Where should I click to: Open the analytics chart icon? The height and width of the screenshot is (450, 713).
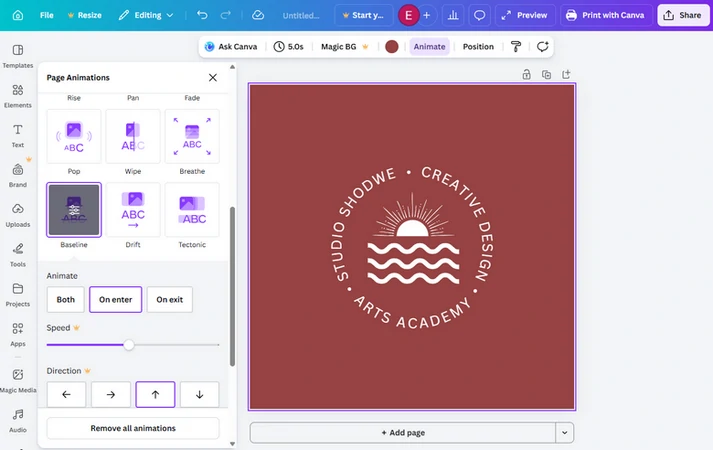[x=453, y=15]
